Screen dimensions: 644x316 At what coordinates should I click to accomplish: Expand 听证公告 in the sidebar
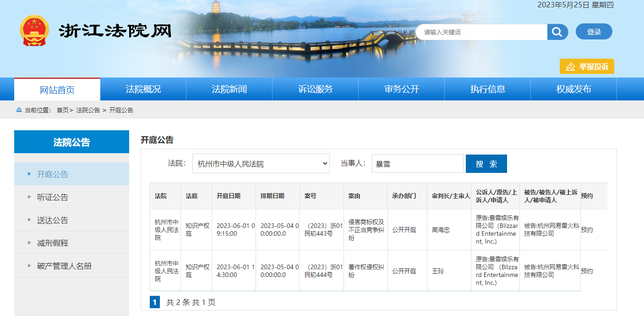[53, 197]
